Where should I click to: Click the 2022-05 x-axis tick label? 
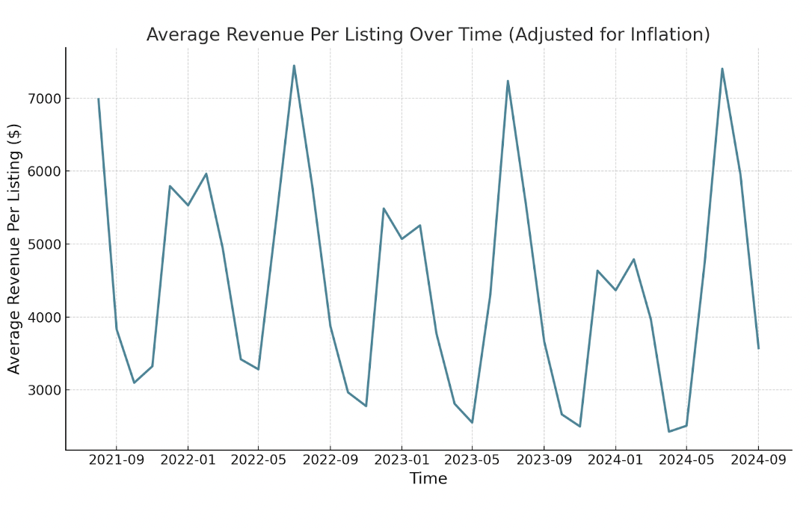(x=258, y=460)
